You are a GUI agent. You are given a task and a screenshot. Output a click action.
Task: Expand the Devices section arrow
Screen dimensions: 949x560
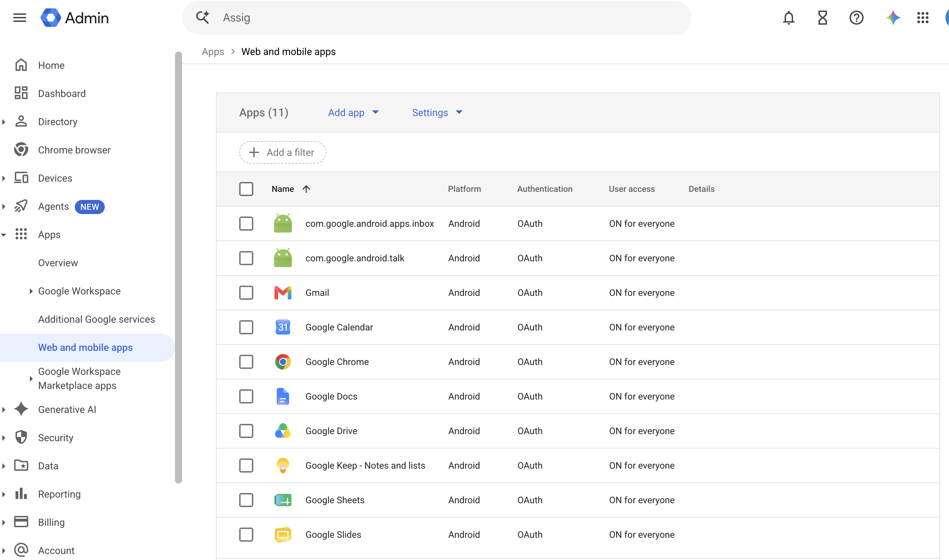(4, 178)
